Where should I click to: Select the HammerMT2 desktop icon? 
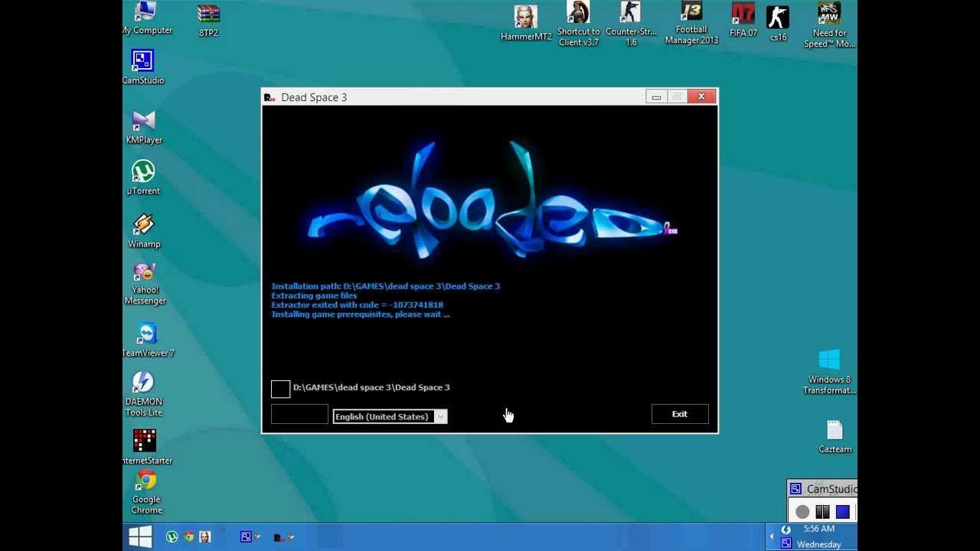coord(526,22)
